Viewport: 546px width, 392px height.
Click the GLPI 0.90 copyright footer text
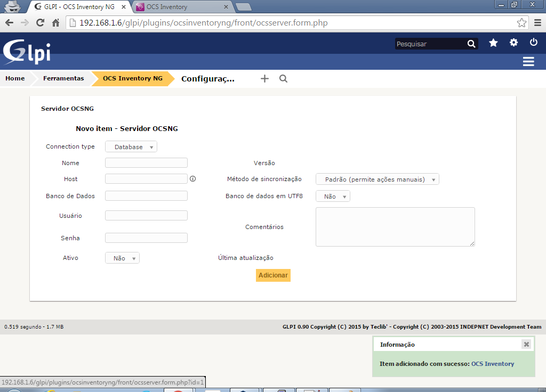coord(412,326)
